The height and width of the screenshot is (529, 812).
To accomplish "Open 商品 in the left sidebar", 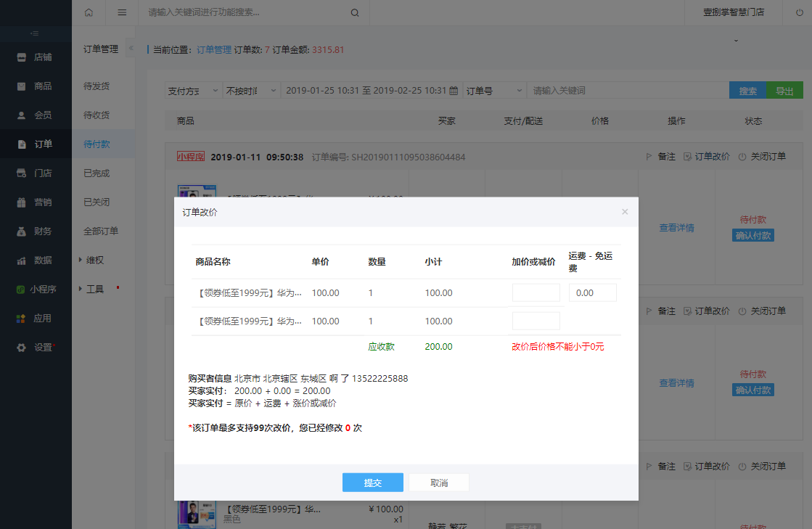I will [x=36, y=86].
